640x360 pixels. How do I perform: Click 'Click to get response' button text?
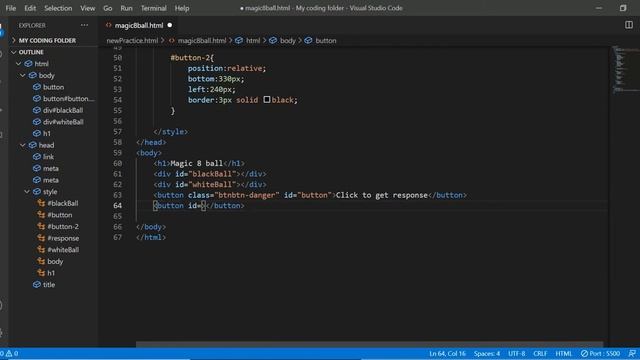click(x=381, y=195)
